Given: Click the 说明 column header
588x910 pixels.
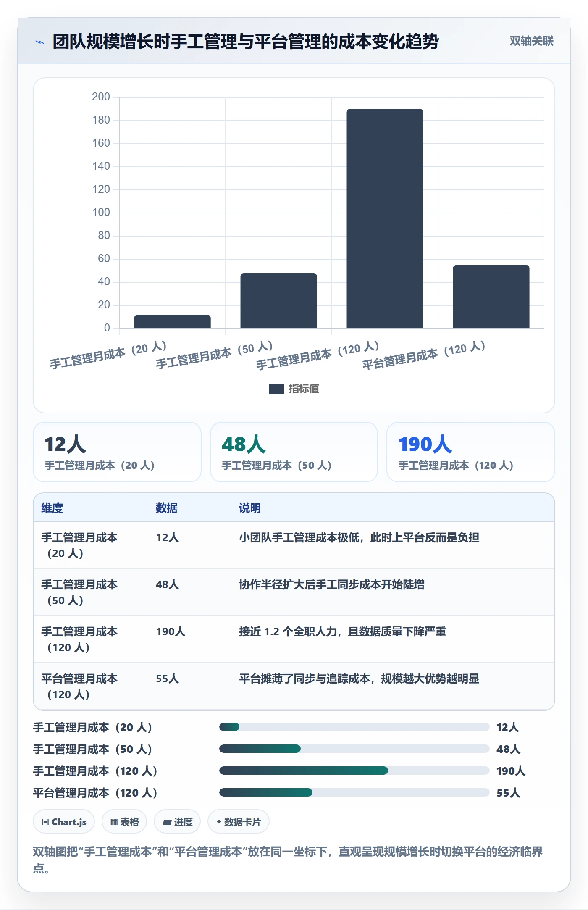Looking at the screenshot, I should [250, 508].
